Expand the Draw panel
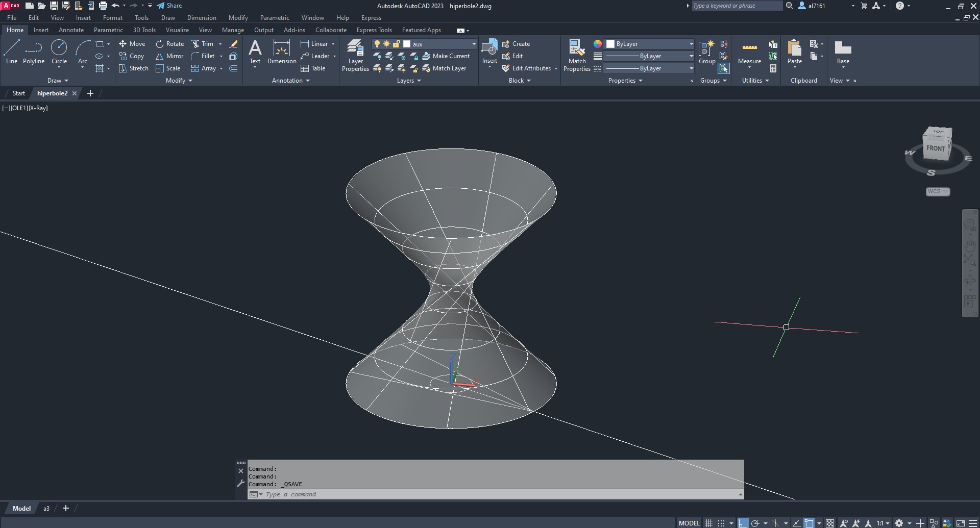 tap(58, 81)
